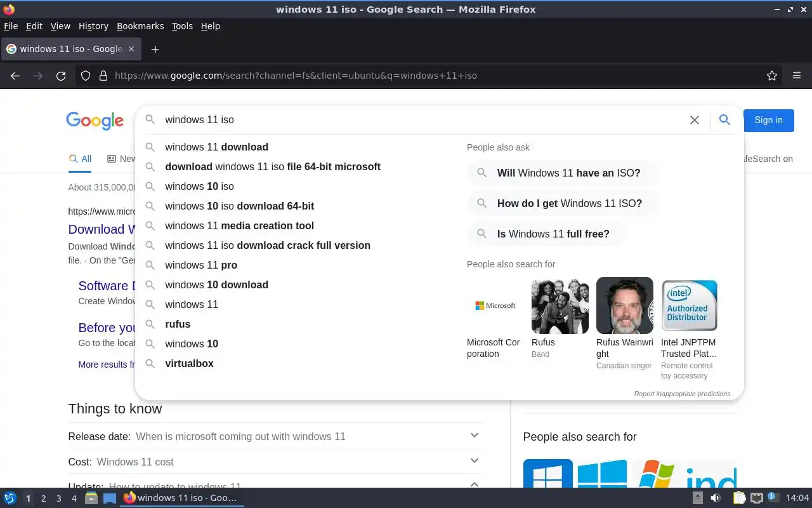Open the Help menu
This screenshot has height=508, width=812.
click(x=210, y=26)
